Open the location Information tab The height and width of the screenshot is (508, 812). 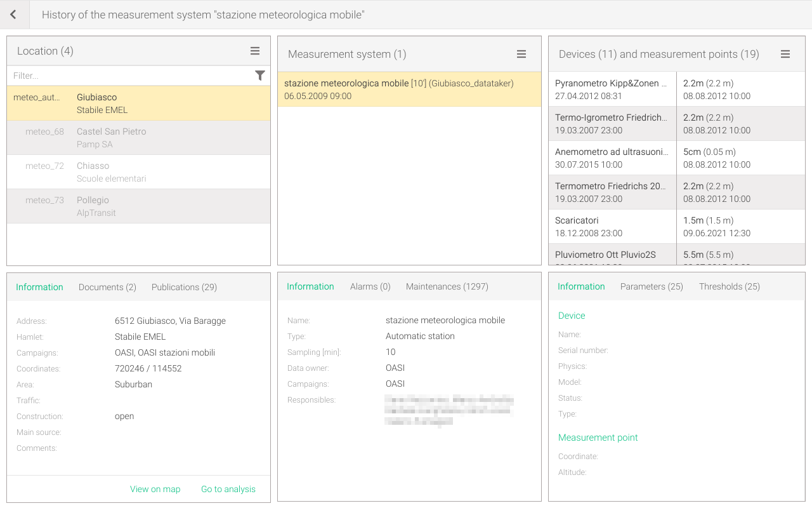point(39,287)
